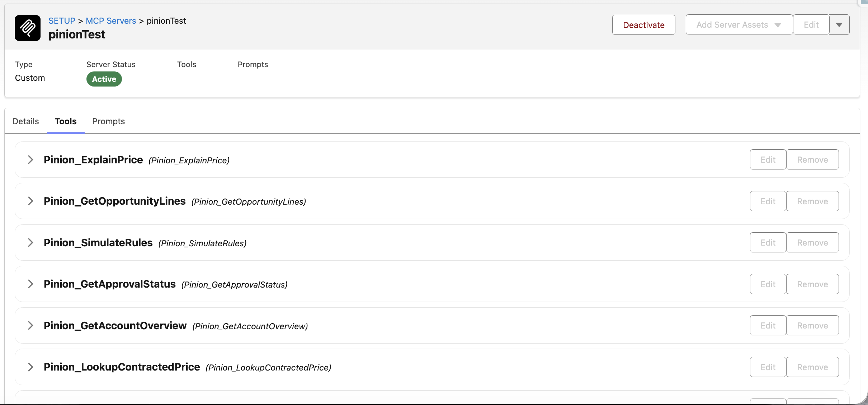Click the Tools summary label in header
Viewport: 868px width, 405px height.
coord(187,64)
